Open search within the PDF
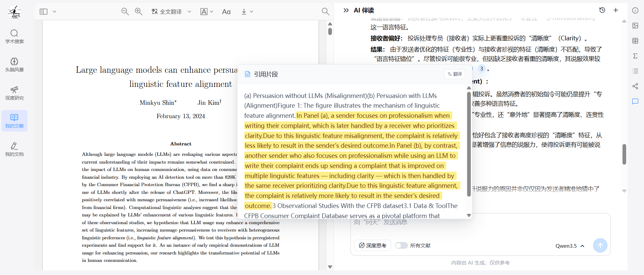 pos(325,11)
